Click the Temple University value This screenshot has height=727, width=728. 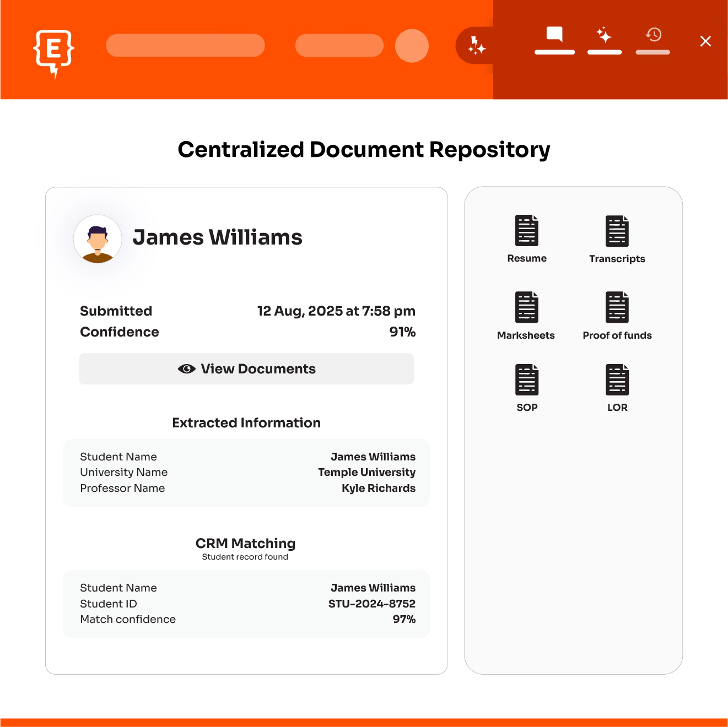click(x=366, y=473)
